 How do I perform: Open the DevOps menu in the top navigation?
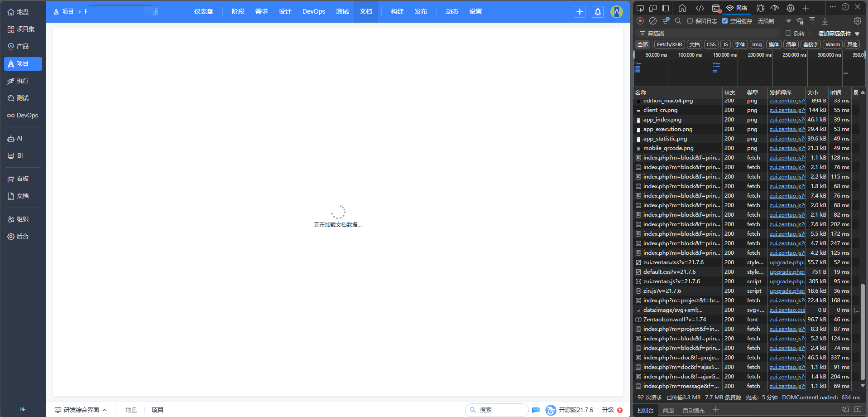[313, 11]
